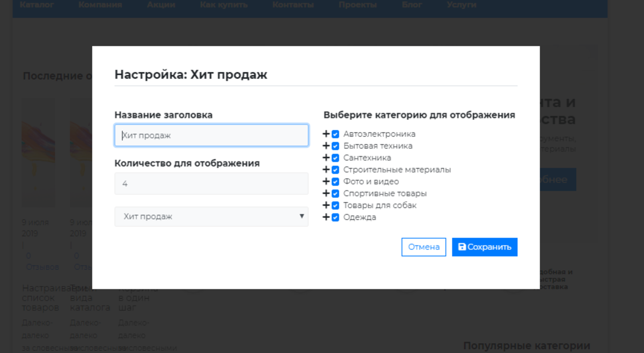This screenshot has width=644, height=353.
Task: Uncheck the Фото и видео checkbox
Action: (335, 181)
